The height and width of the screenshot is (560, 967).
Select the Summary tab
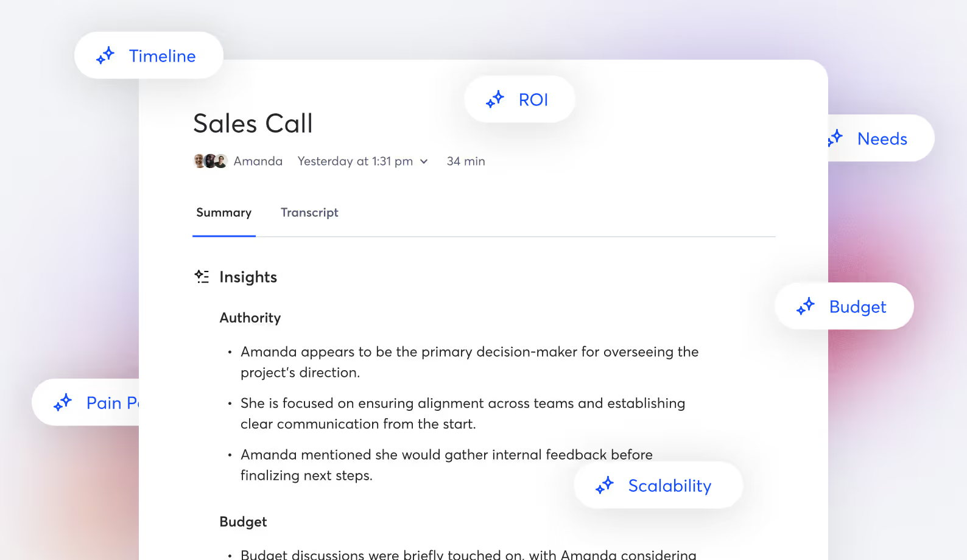point(223,212)
